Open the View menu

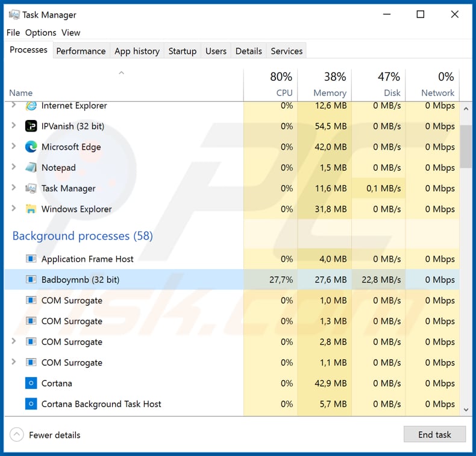pos(70,33)
